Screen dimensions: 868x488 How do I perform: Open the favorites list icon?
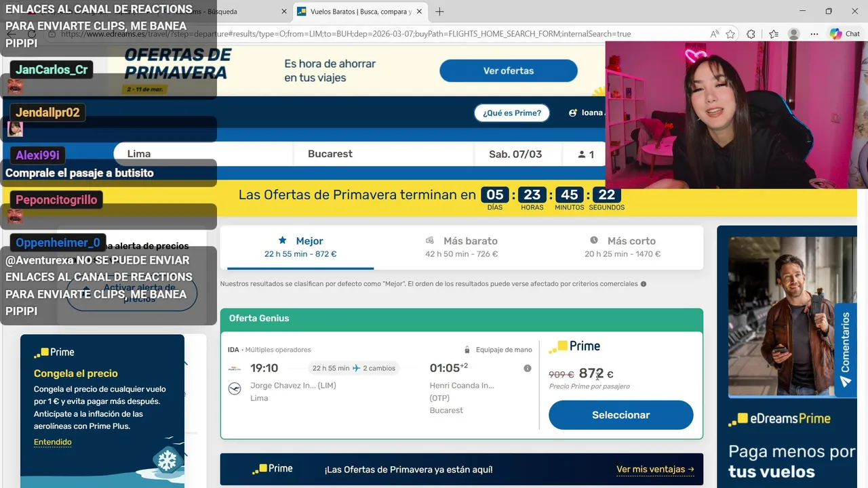point(774,34)
